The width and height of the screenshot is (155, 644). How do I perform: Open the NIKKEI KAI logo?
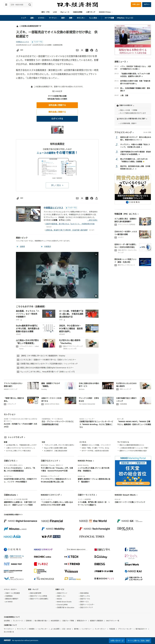coord(133,571)
